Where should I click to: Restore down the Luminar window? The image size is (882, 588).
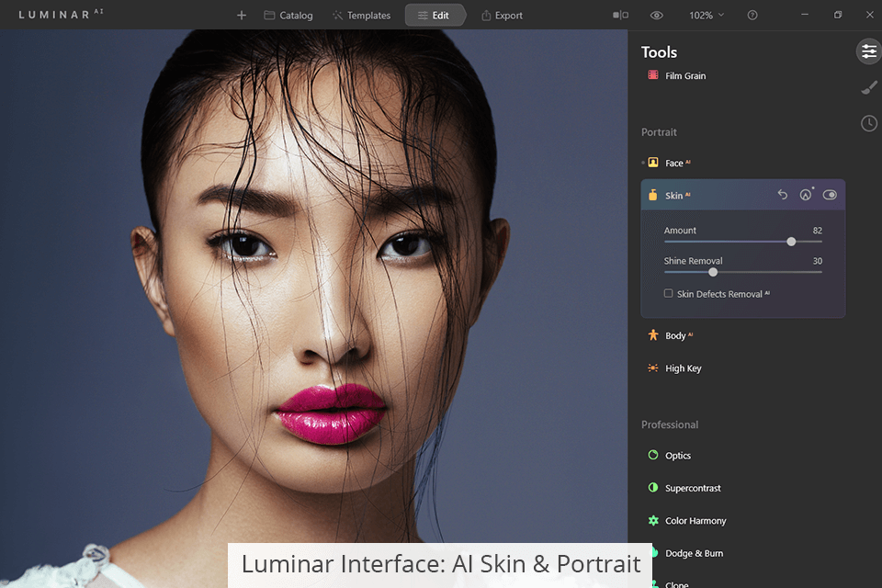click(838, 15)
